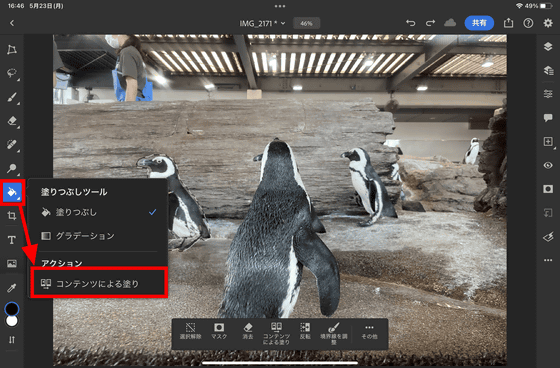Click the アクション section heading
The image size is (560, 368).
[61, 263]
